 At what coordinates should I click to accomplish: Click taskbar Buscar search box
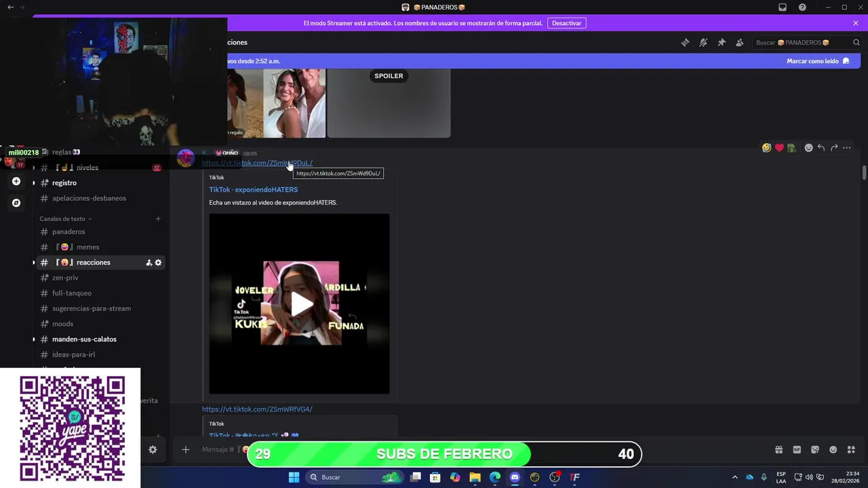point(354,477)
